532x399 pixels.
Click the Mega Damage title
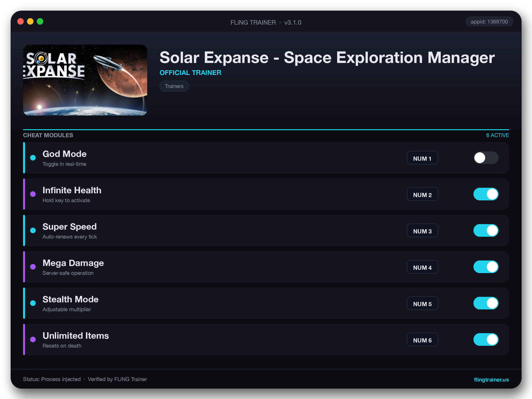73,263
